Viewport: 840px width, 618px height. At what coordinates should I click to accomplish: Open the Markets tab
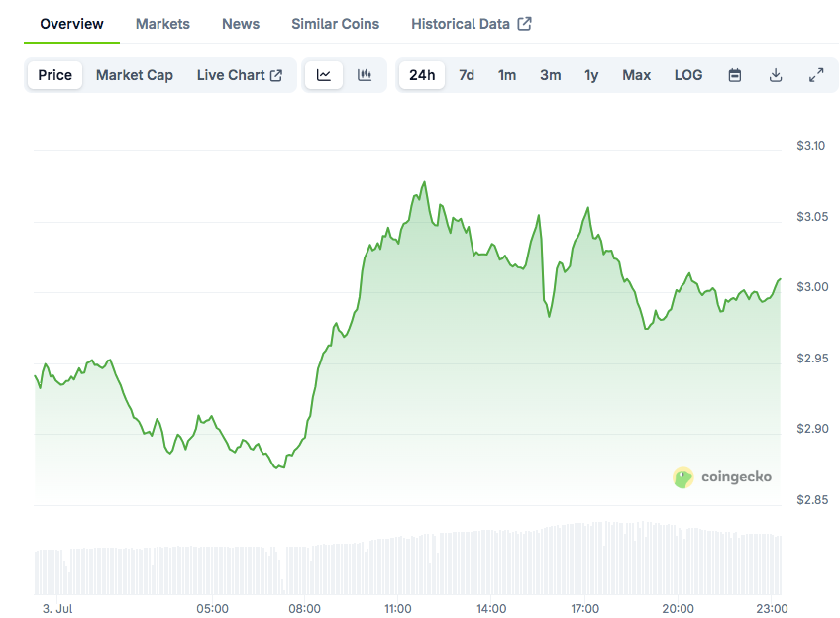[162, 24]
